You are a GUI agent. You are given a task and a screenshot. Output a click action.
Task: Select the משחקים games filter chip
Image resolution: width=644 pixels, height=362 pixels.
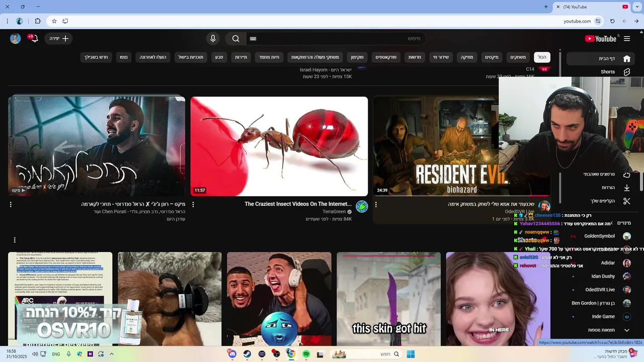518,57
